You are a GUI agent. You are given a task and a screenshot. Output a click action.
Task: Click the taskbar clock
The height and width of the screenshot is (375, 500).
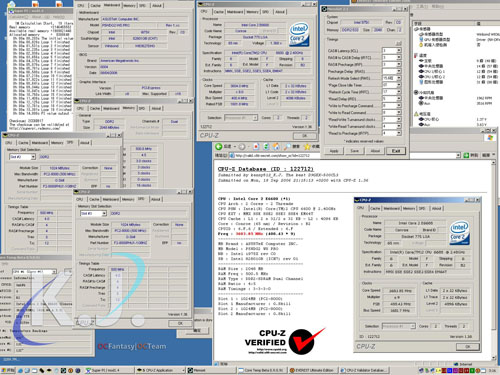click(492, 370)
